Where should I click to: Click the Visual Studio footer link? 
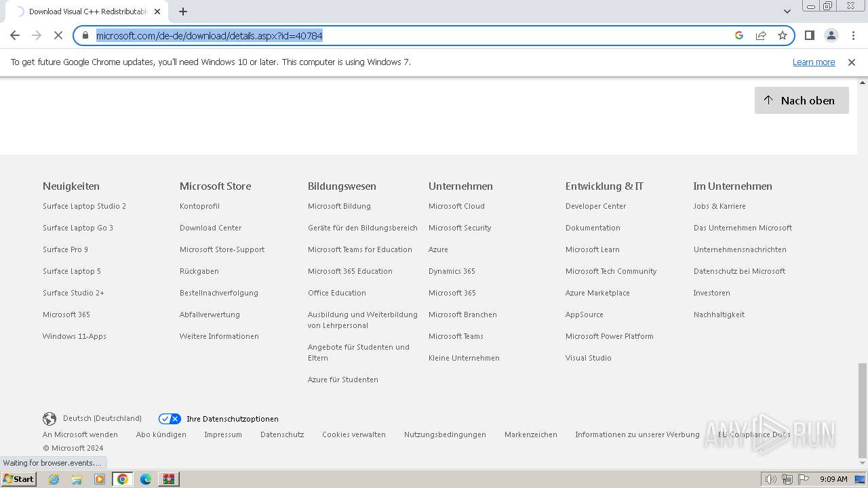(x=588, y=358)
